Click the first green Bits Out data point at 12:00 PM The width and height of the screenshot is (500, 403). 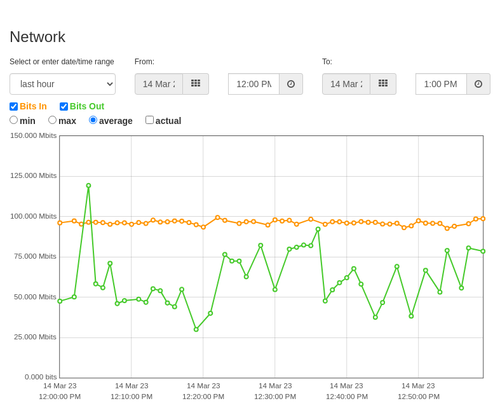coord(60,301)
